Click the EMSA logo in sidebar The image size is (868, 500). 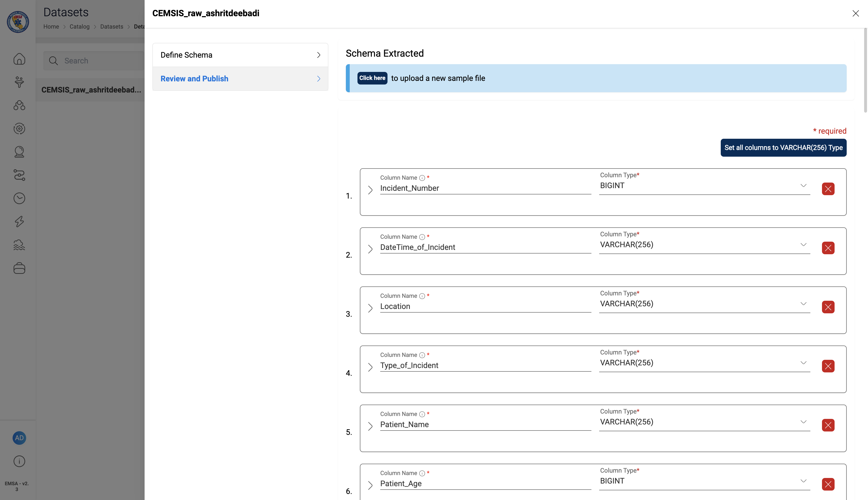(x=18, y=22)
